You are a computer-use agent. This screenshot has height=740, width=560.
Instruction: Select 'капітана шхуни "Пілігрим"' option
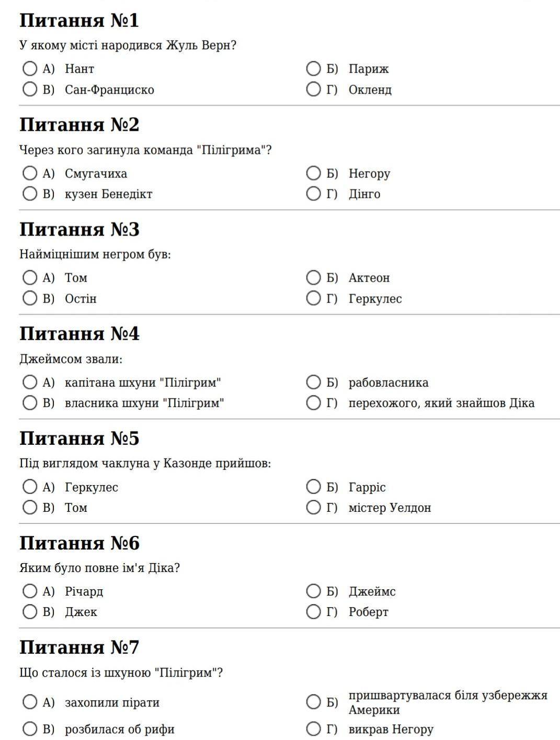[30, 382]
